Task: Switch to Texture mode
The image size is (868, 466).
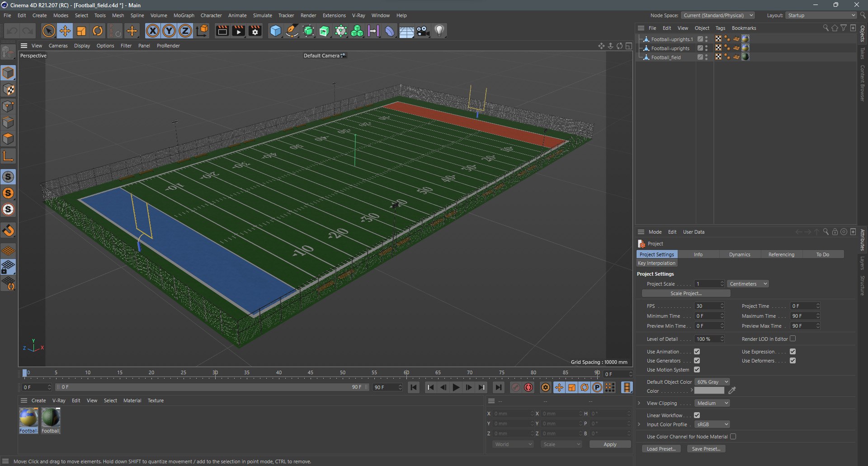Action: pyautogui.click(x=8, y=89)
